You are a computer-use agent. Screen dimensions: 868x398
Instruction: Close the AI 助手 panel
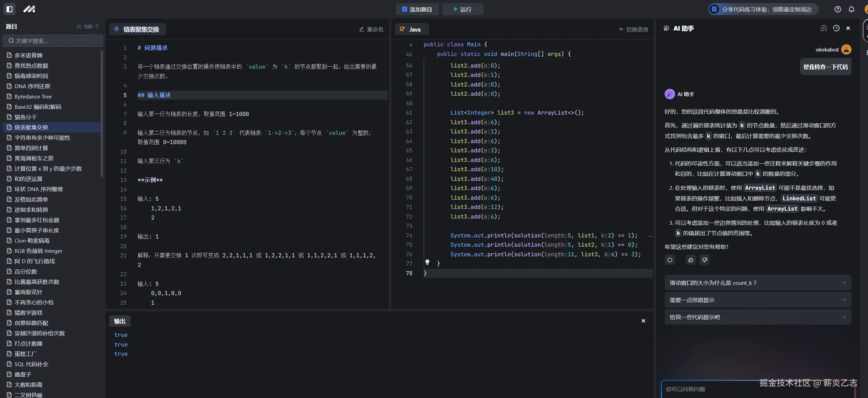click(848, 28)
